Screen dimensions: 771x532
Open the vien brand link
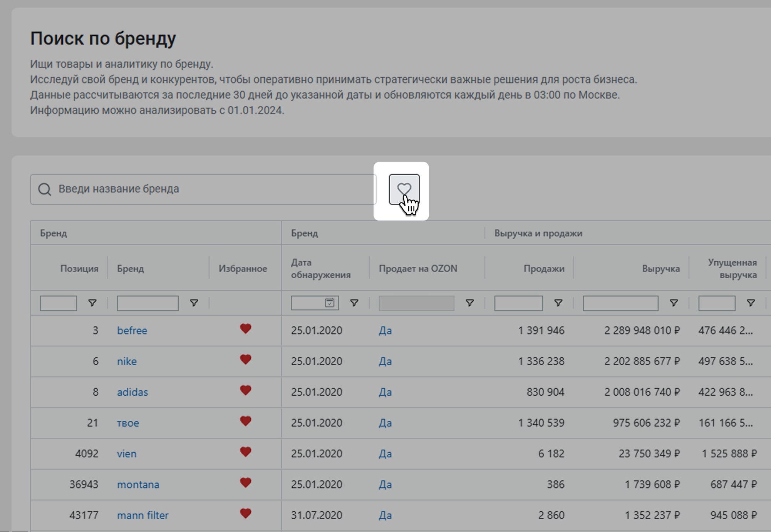point(127,453)
